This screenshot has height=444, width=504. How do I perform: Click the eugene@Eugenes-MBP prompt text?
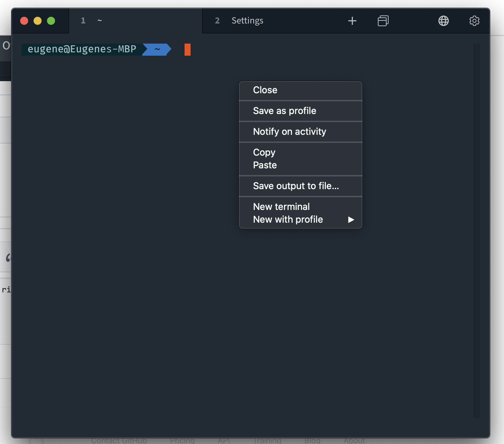tap(82, 49)
